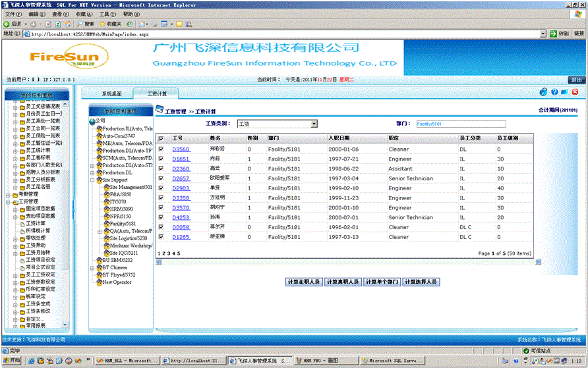Click the 计算在职人员 button
Viewport: 588px width, 368px height.
tap(303, 282)
